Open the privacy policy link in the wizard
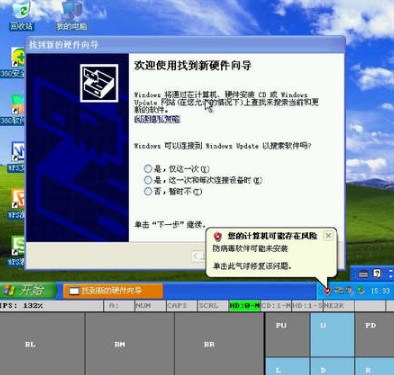The height and width of the screenshot is (375, 394). pyautogui.click(x=157, y=119)
